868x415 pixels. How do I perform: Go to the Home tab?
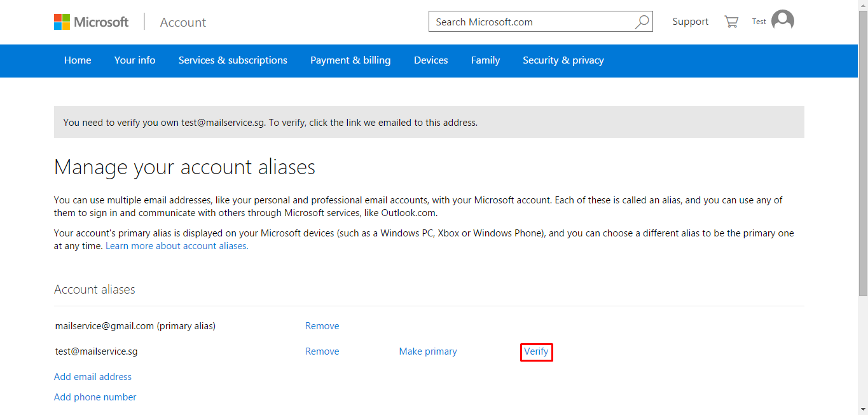tap(78, 60)
